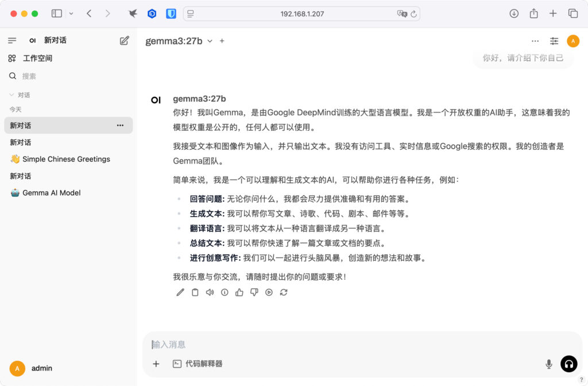Open the chat options three-dot menu

click(x=535, y=41)
